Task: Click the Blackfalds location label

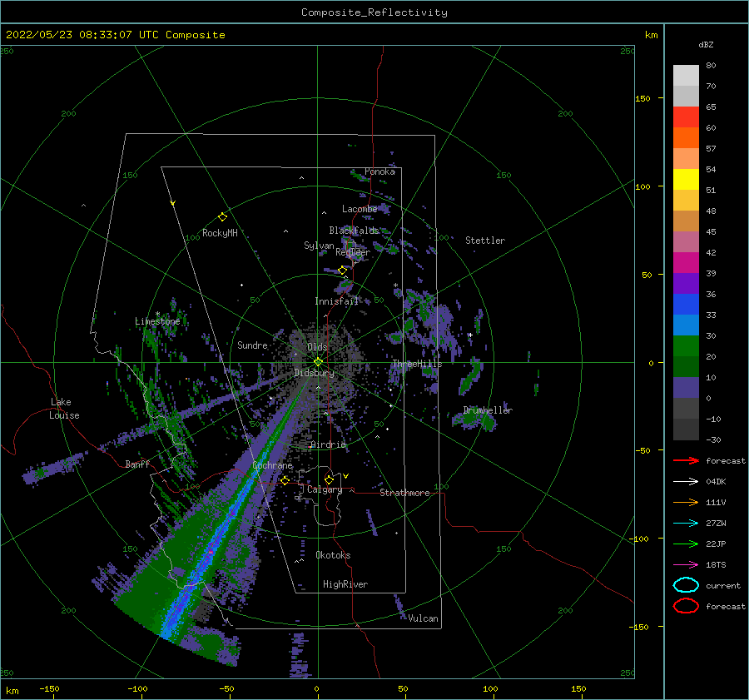Action: 354,231
